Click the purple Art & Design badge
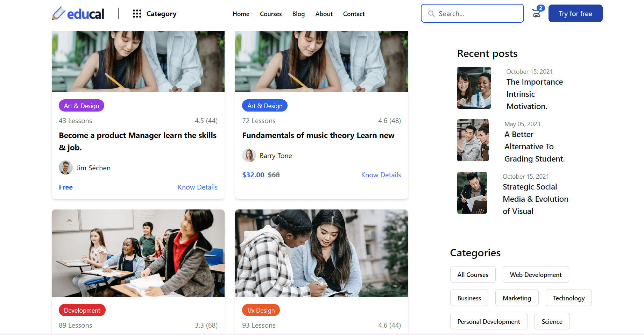The image size is (644, 335). (81, 105)
